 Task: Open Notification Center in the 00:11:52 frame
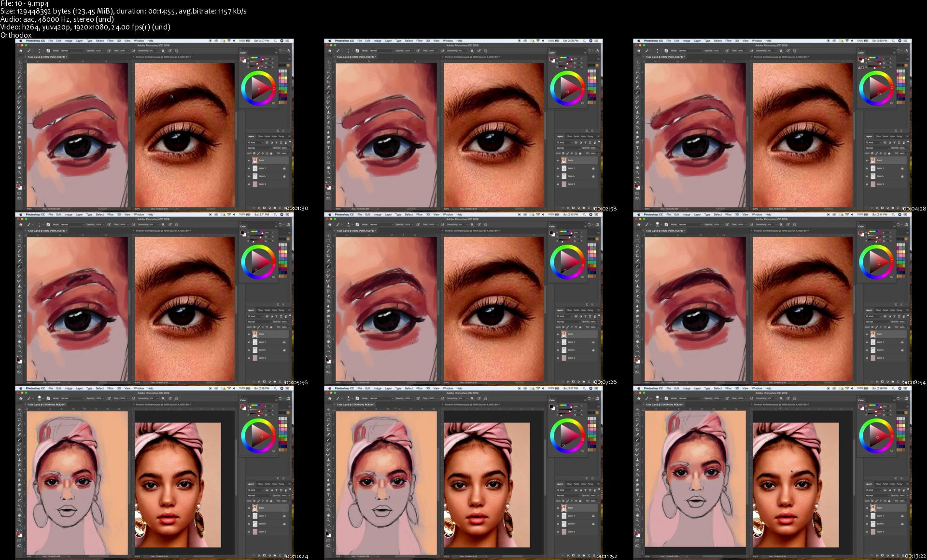click(x=596, y=388)
